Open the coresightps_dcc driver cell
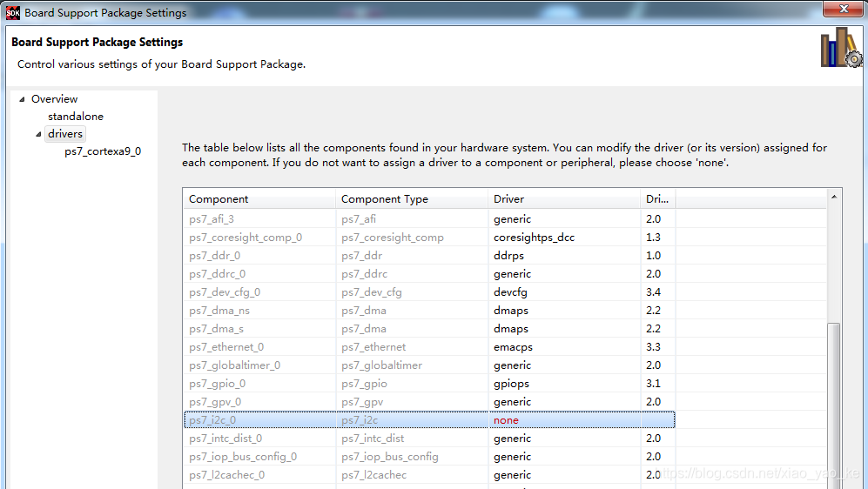This screenshot has height=489, width=868. tap(564, 238)
